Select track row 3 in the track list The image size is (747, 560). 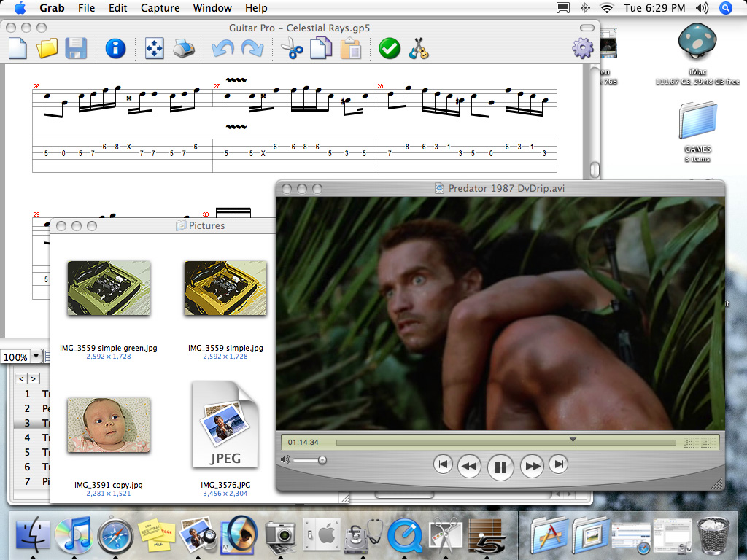[31, 423]
